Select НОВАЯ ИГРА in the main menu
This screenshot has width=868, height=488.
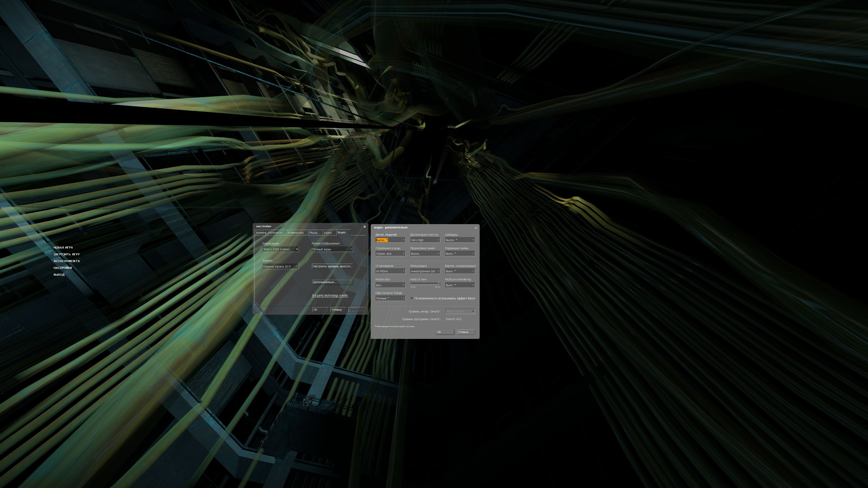pos(63,248)
